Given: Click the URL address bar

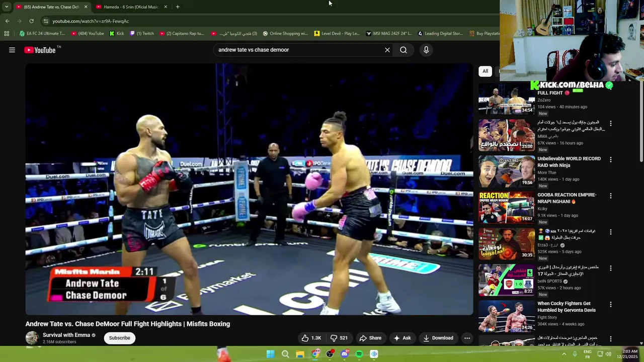Looking at the screenshot, I should [x=267, y=21].
